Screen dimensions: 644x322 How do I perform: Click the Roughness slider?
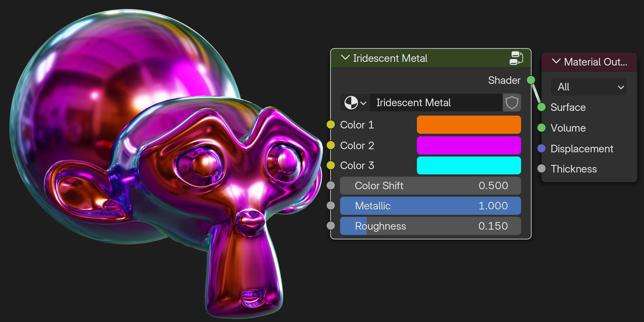tap(430, 226)
